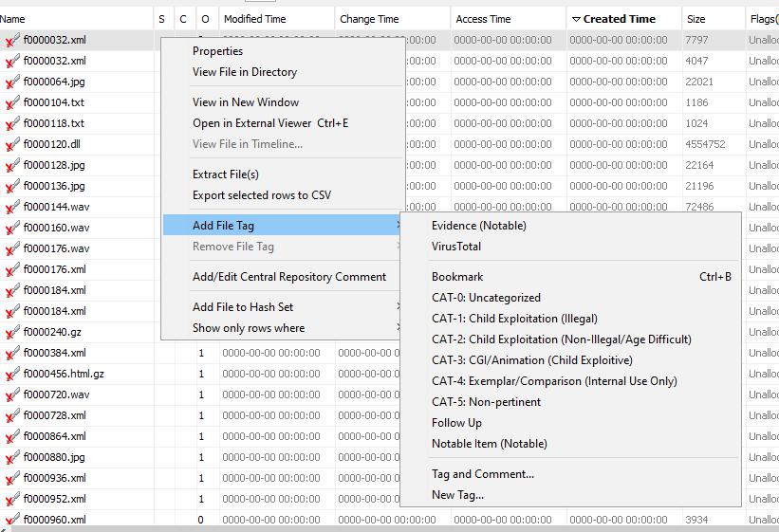This screenshot has width=779, height=532.
Task: Click the Size column header
Action: pyautogui.click(x=696, y=19)
